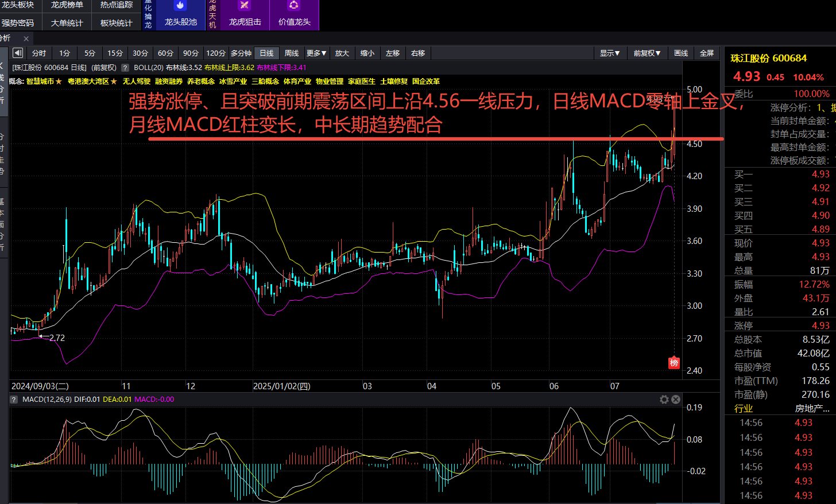Expand the 更多 periods dropdown

[x=316, y=53]
